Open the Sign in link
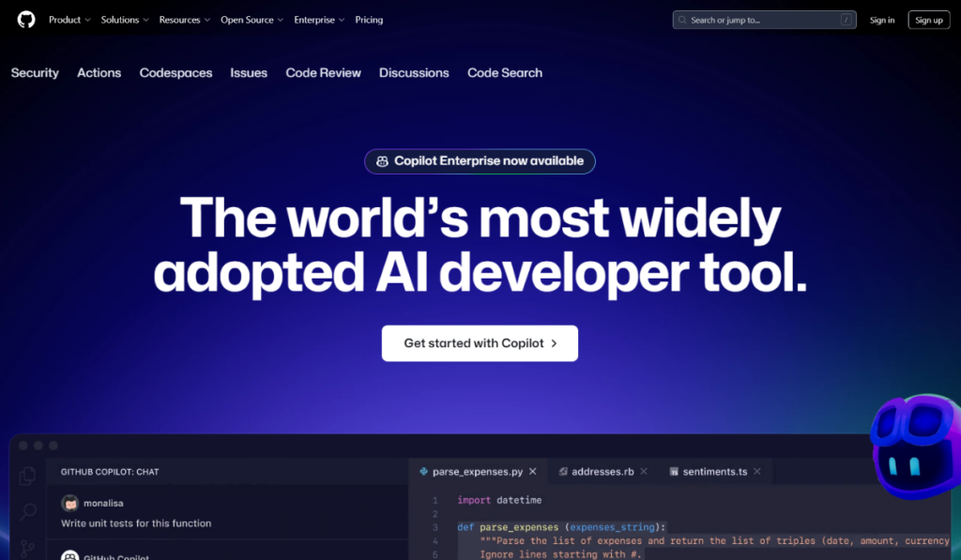The height and width of the screenshot is (560, 961). click(x=882, y=20)
